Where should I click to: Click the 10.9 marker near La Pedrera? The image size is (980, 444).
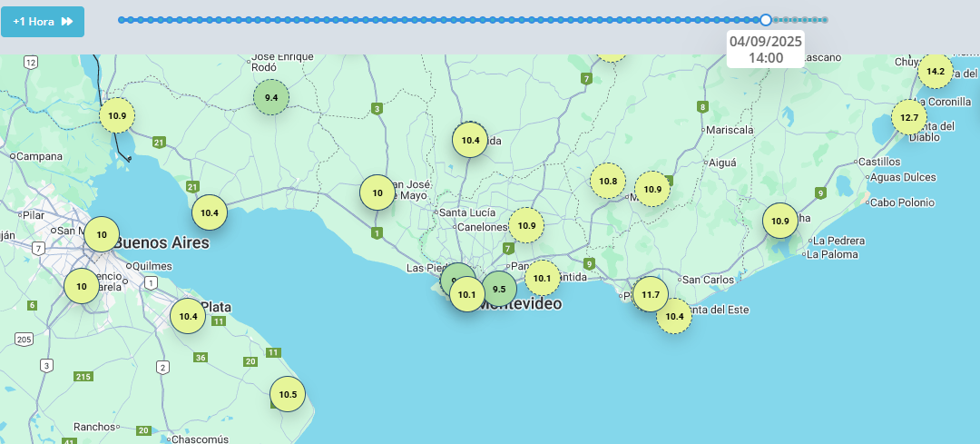[x=779, y=221]
